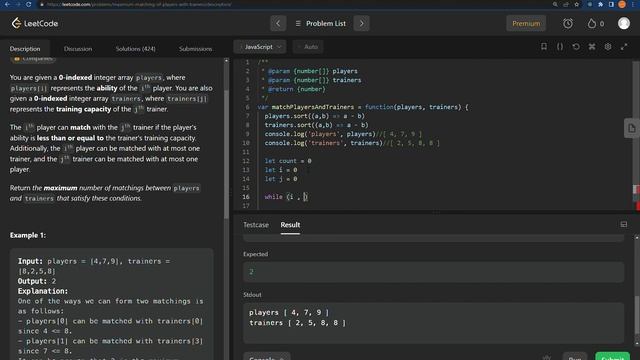Click the Stdout line 'trainers [ 2, 5, 8, 8 ]'
This screenshot has height=360, width=640.
pos(298,323)
